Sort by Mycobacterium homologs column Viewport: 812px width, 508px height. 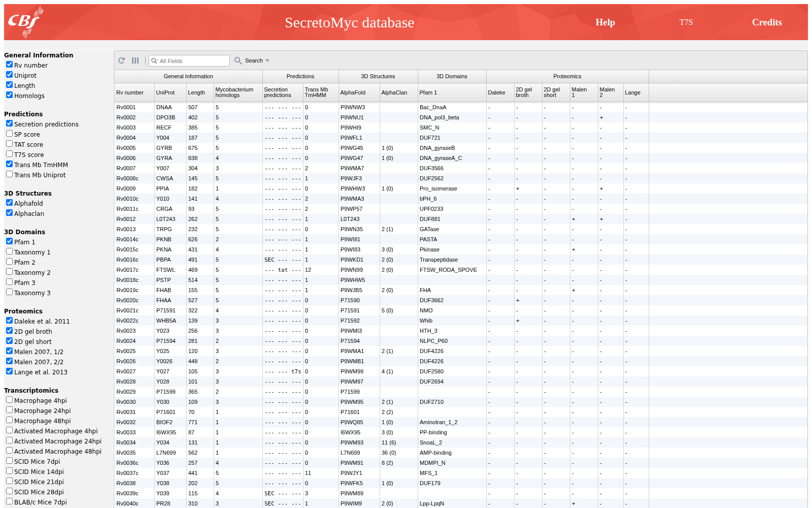238,92
